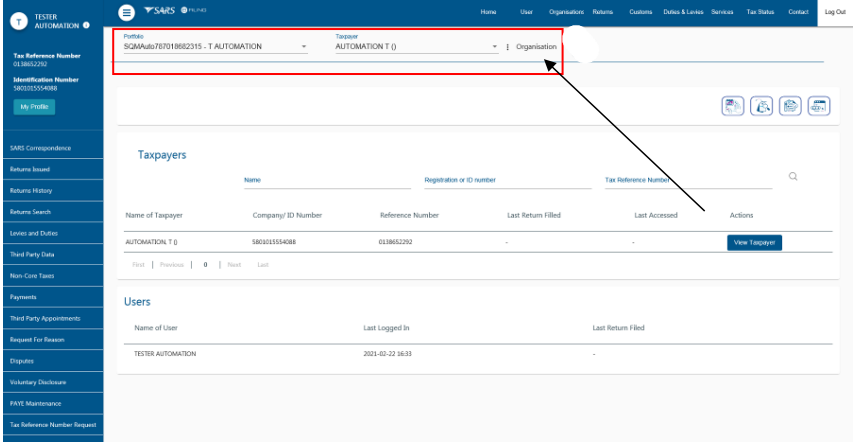This screenshot has height=447, width=862.
Task: Click the SARS eFiling logo
Action: 166,11
